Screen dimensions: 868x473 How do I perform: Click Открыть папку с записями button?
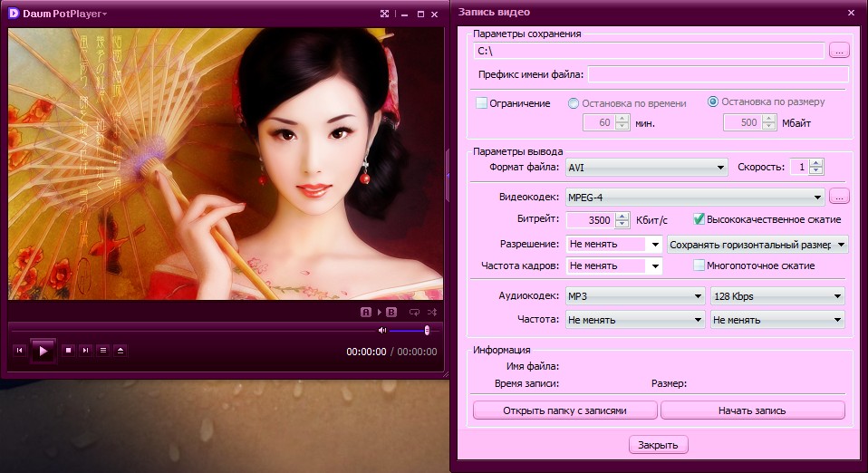[564, 410]
